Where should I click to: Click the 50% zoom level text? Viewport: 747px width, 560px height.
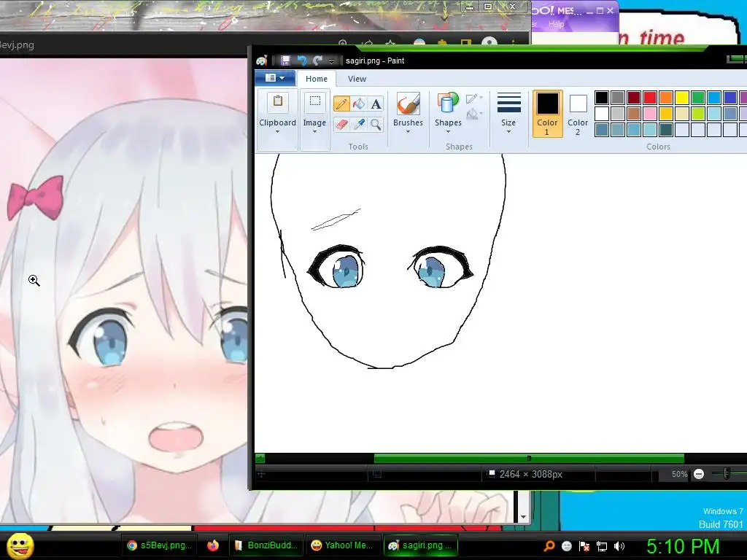pos(679,474)
